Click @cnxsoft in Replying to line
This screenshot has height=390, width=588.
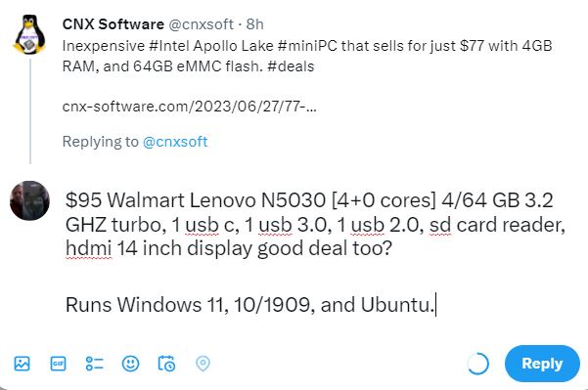(175, 142)
